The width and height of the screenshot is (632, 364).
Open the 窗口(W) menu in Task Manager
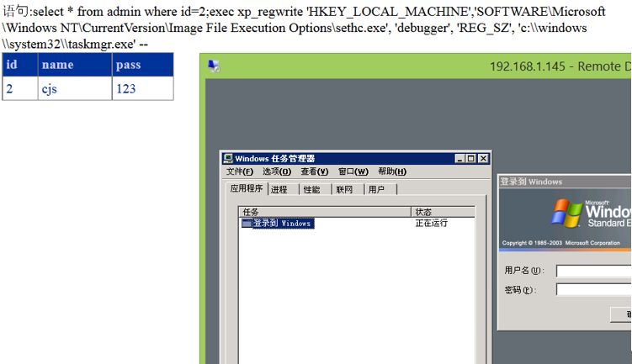[x=353, y=171]
